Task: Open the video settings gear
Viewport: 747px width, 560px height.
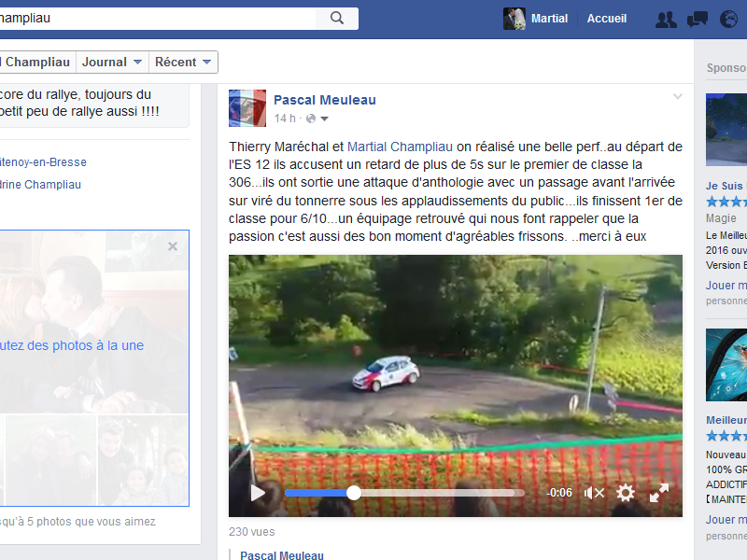Action: coord(625,493)
